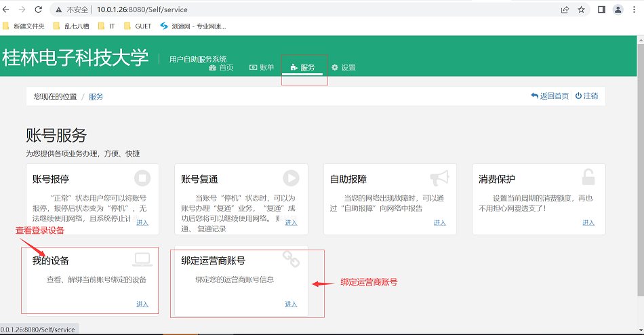Click the unlock icon on 消费保护 card
This screenshot has height=335, width=644.
coord(588,178)
